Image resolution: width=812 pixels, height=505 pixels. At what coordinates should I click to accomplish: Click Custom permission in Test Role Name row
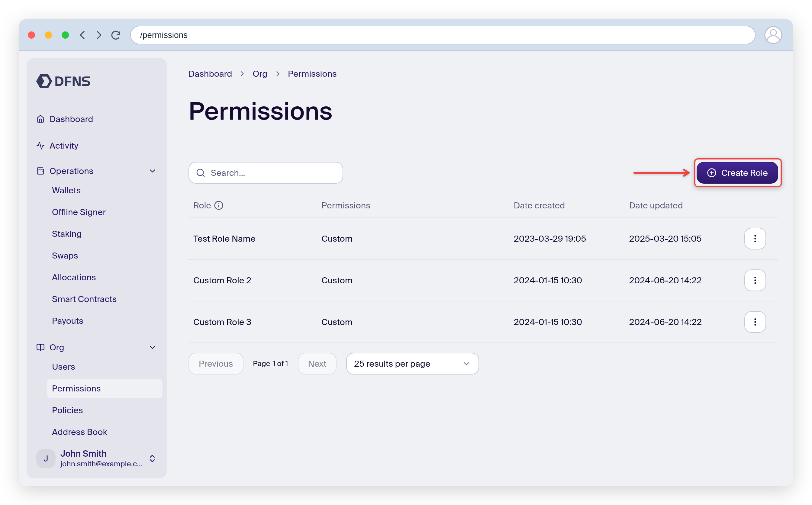coord(337,239)
